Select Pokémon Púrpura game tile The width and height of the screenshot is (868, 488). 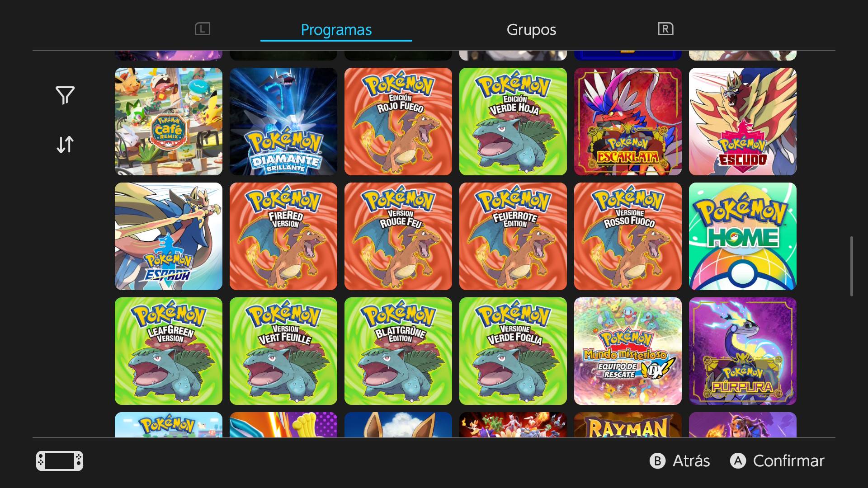click(x=742, y=351)
